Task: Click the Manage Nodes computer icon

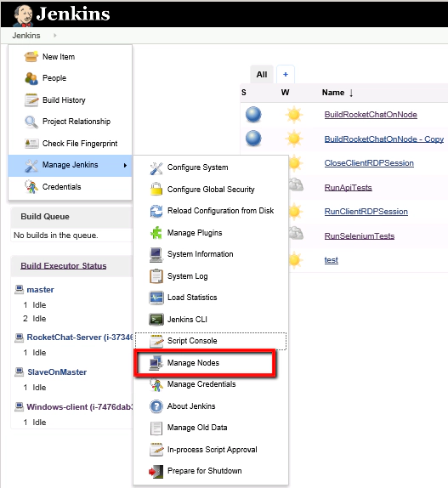Action: tap(156, 363)
